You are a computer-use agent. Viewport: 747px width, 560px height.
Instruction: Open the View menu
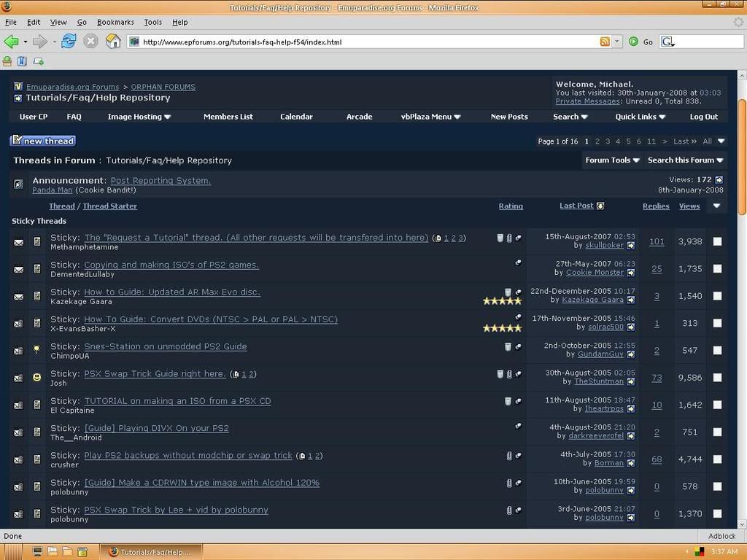pyautogui.click(x=58, y=22)
